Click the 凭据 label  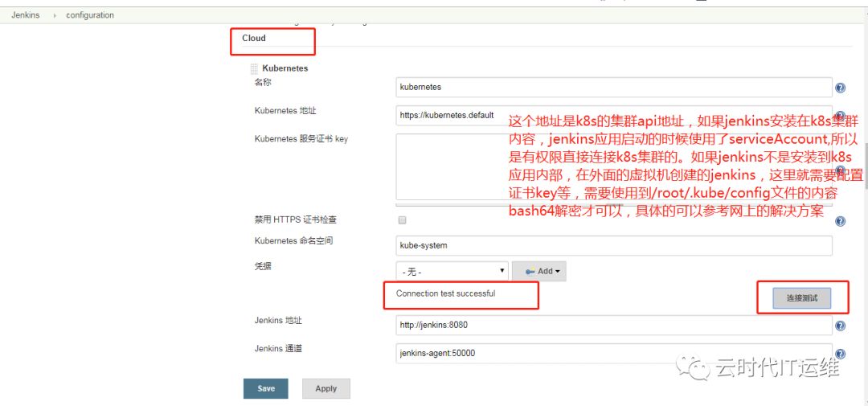pos(264,266)
